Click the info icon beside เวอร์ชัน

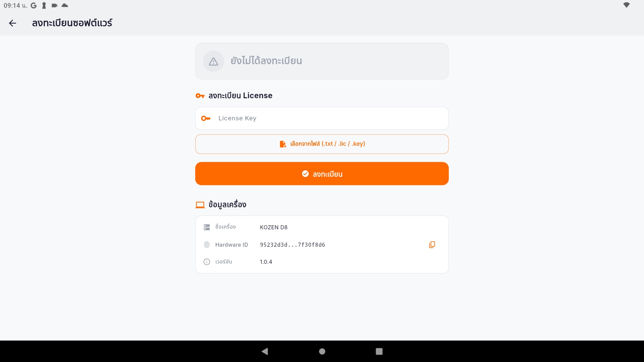click(x=207, y=262)
